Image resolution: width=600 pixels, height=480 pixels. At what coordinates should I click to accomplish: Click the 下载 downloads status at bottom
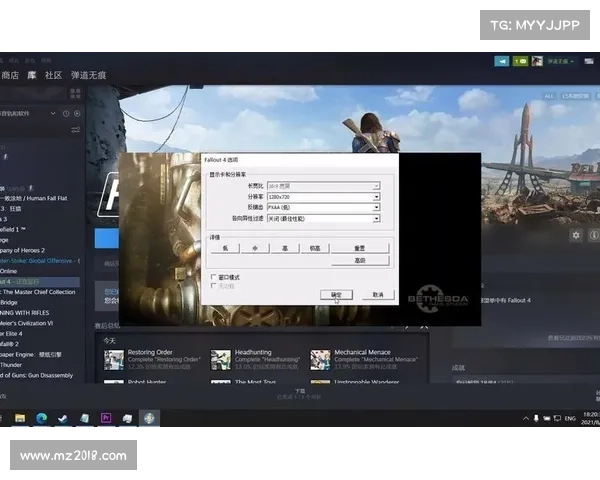(300, 393)
